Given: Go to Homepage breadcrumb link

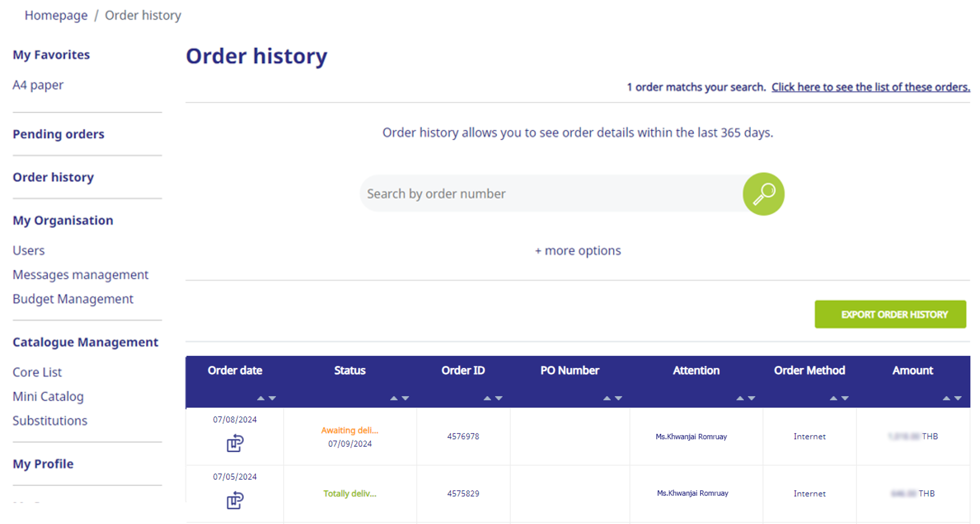Looking at the screenshot, I should (x=56, y=15).
